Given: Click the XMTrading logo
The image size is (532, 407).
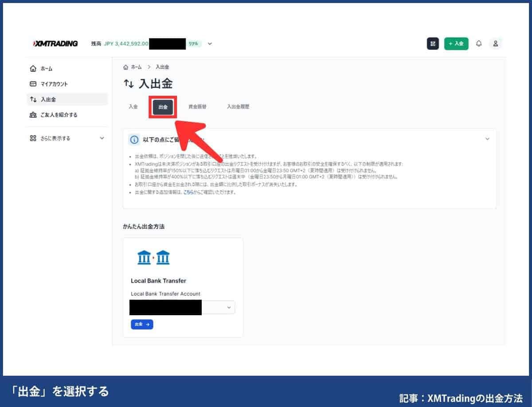Looking at the screenshot, I should click(55, 43).
